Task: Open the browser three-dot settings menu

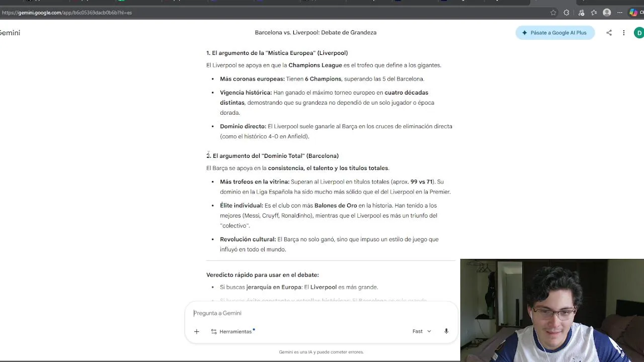Action: point(620,13)
